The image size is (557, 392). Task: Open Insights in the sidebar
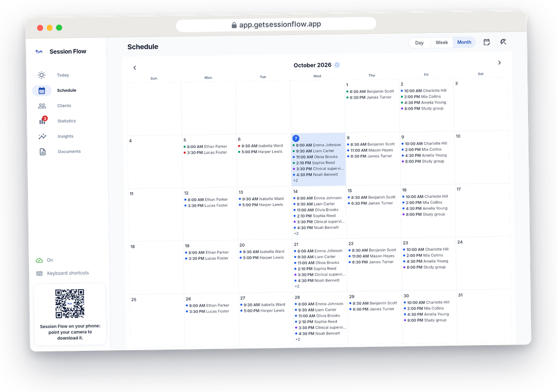(65, 136)
